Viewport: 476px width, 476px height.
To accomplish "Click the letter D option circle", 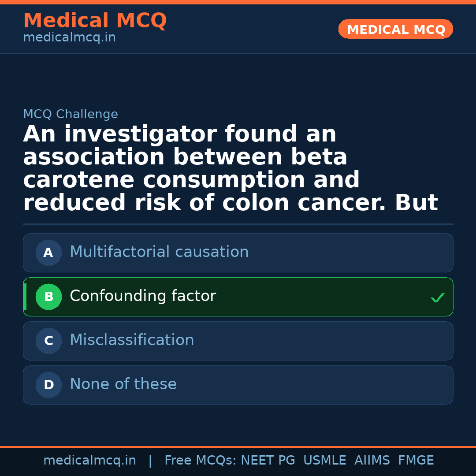I will tap(48, 385).
